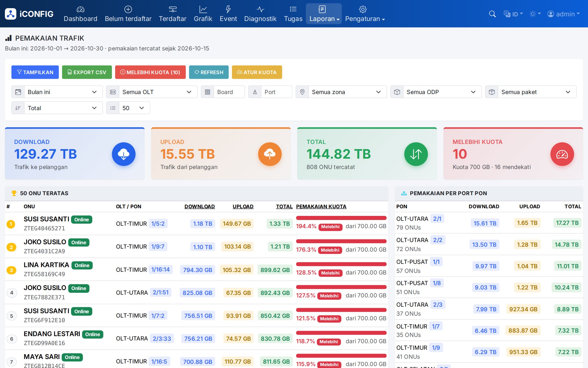Click the box icon beside Semua ODP
Viewport: 588px width, 368px height.
click(x=397, y=92)
